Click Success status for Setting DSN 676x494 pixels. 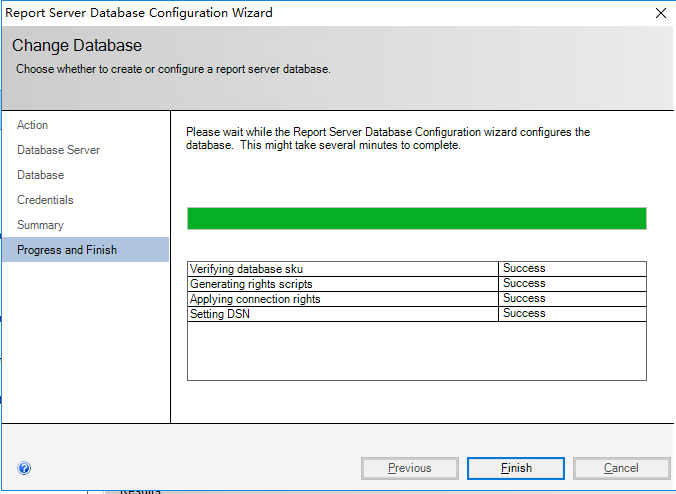(524, 313)
